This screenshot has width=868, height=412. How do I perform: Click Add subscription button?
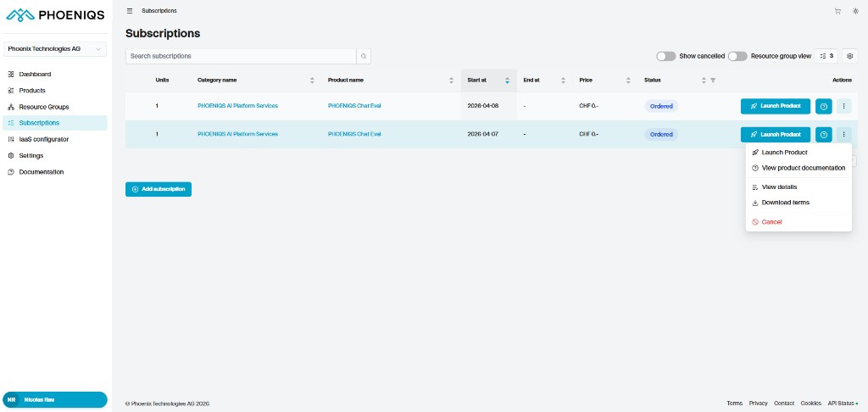(x=159, y=189)
